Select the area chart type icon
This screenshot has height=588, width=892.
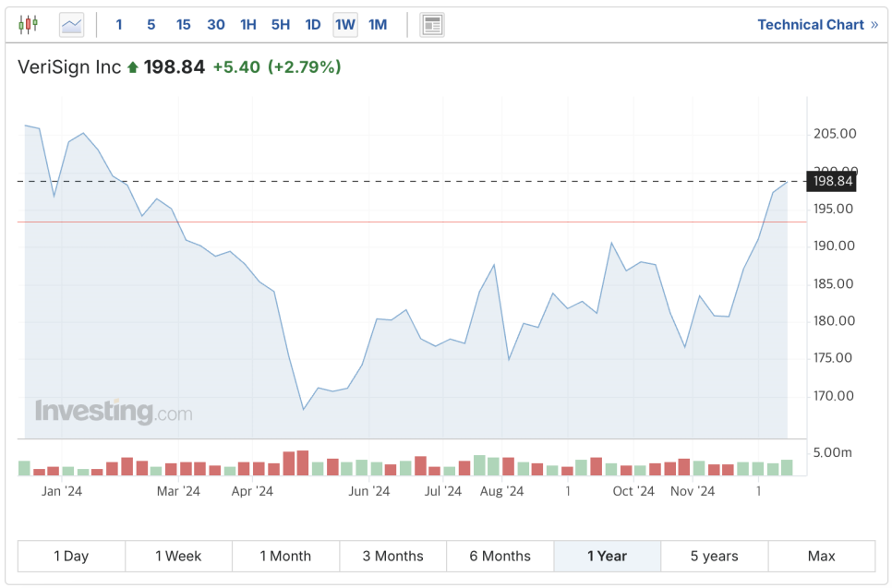72,25
